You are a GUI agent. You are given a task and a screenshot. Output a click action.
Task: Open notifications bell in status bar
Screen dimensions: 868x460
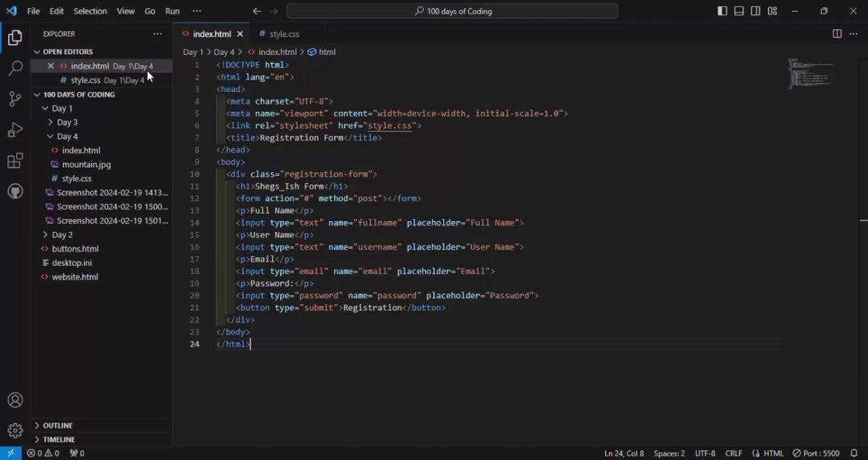click(856, 453)
